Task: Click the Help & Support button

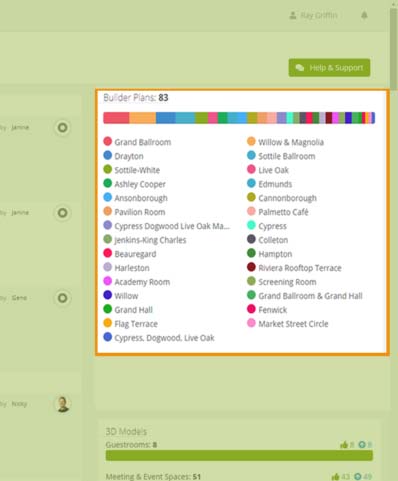Action: coord(329,68)
